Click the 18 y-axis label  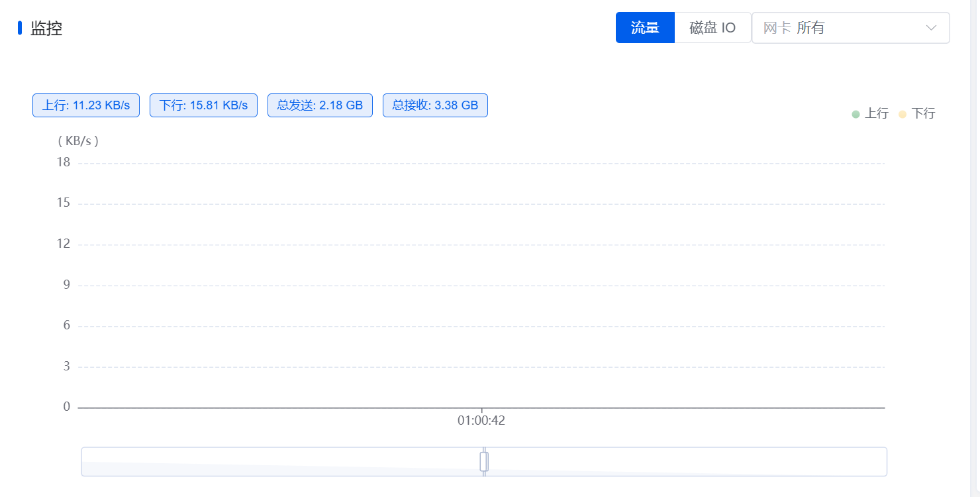coord(64,162)
